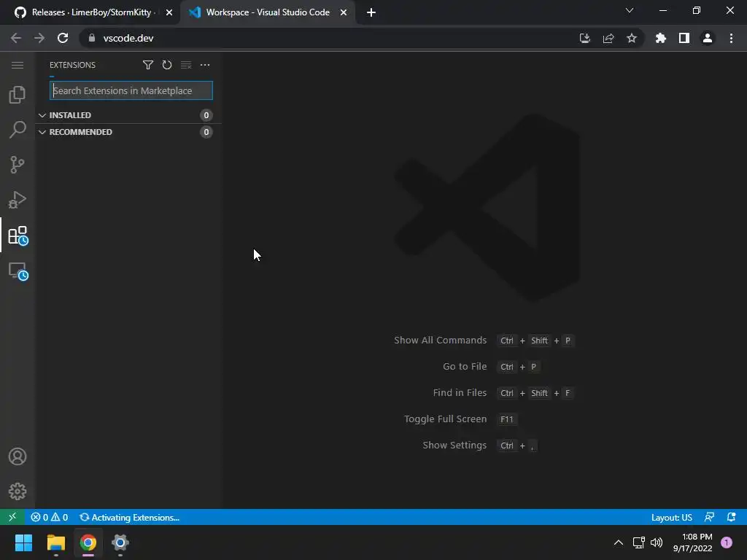Image resolution: width=747 pixels, height=560 pixels.
Task: Open Chrome extensions puzzle icon
Action: 661,38
